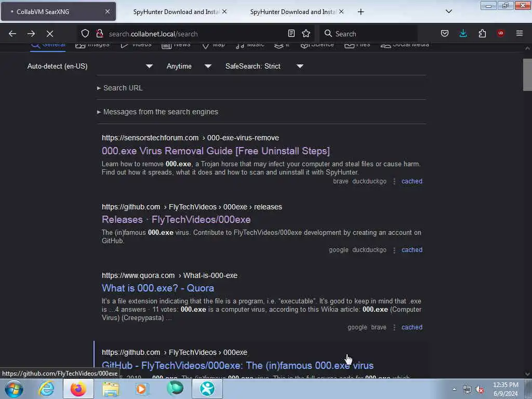Screen dimensions: 532x399
Task: Open cached copy of GitHub releases result
Action: pos(412,250)
